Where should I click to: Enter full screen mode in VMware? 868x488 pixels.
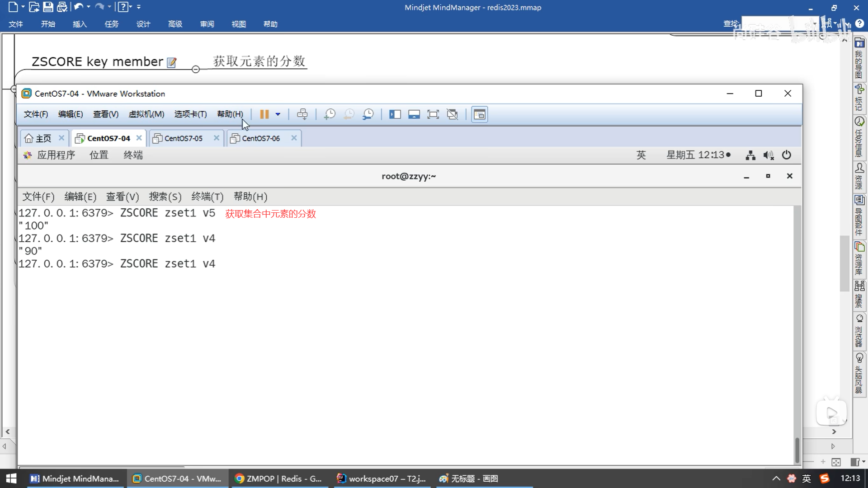(433, 114)
